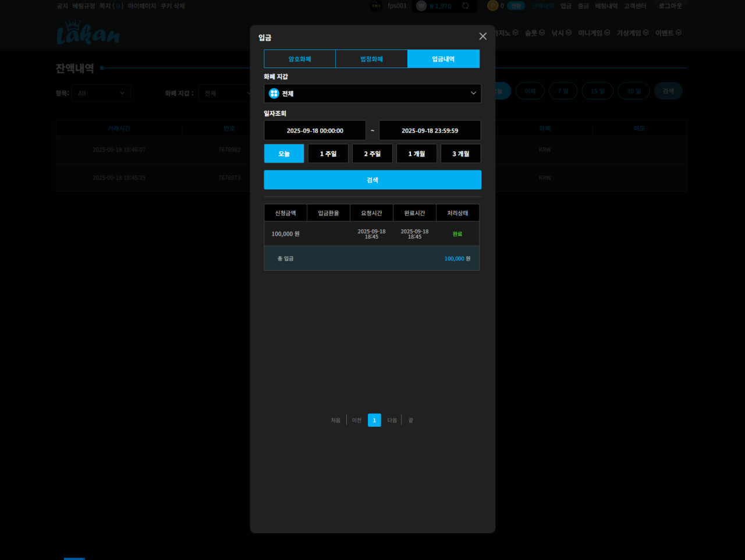Expand the 미니게임 menu chevron

(607, 33)
